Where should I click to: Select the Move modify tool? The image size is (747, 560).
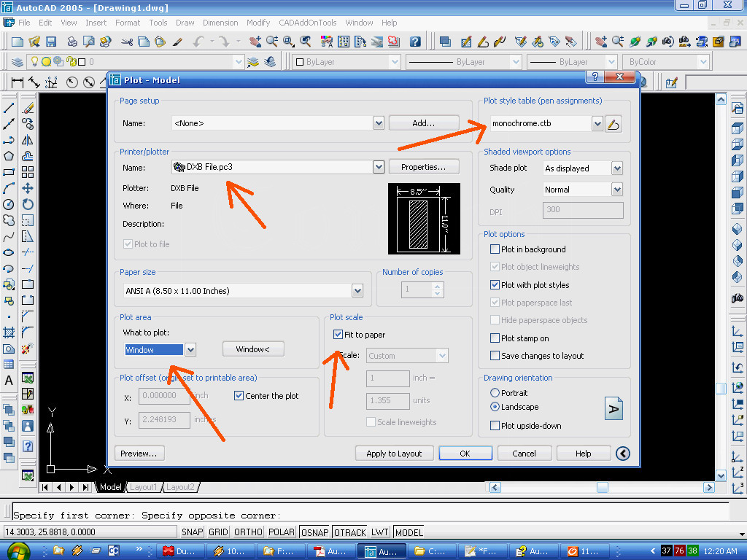coord(28,188)
